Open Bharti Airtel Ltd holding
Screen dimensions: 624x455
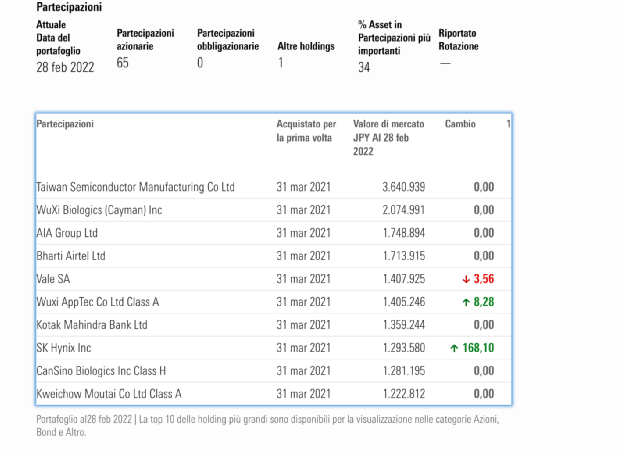tap(71, 256)
